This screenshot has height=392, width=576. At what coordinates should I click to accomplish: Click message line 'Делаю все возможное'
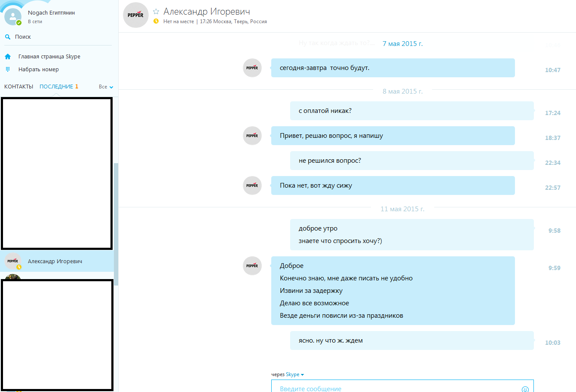[x=314, y=303]
